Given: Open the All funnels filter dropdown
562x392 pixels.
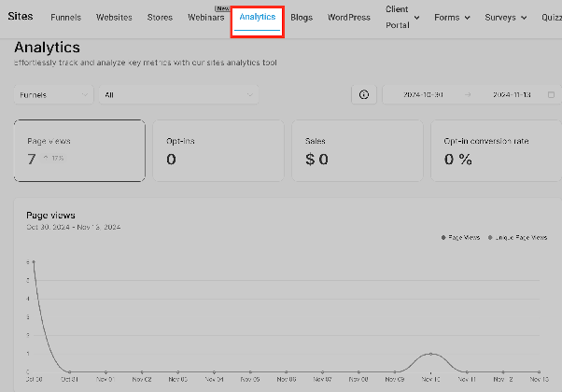Looking at the screenshot, I should 178,94.
